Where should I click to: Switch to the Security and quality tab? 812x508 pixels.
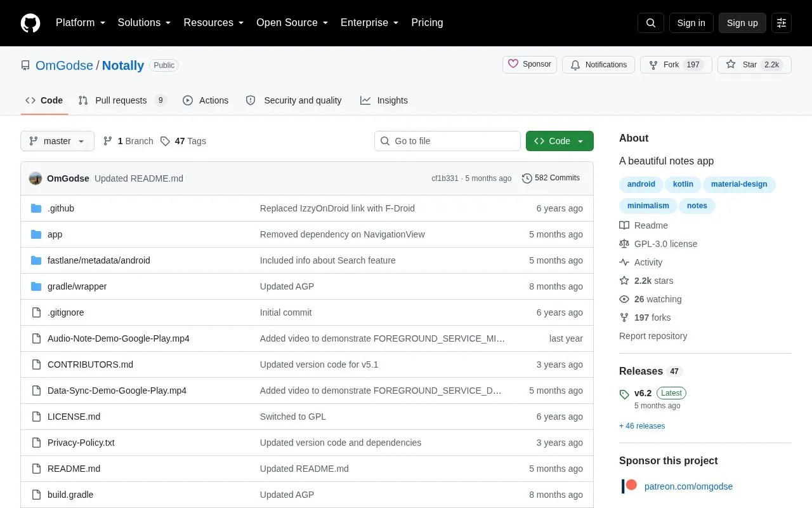[x=294, y=100]
